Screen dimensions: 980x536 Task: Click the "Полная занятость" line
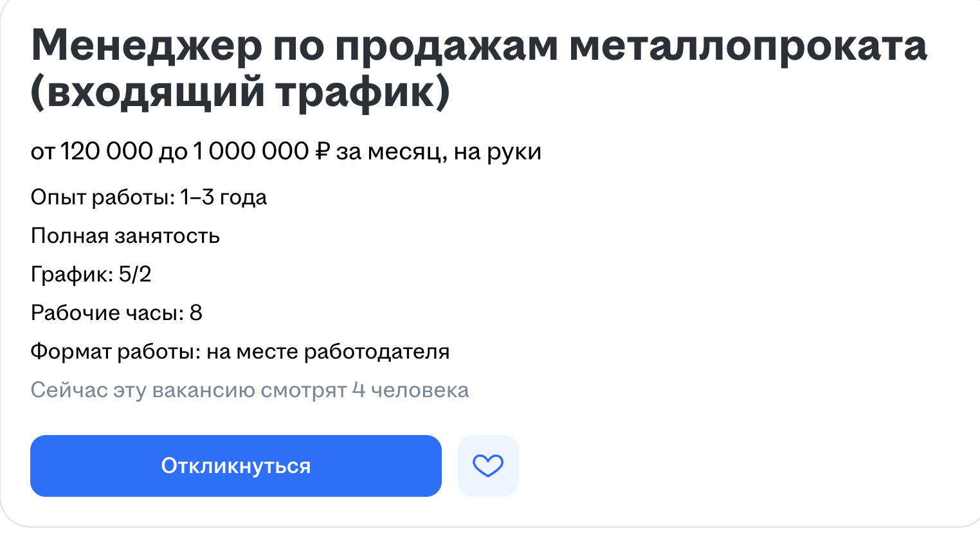(x=125, y=236)
